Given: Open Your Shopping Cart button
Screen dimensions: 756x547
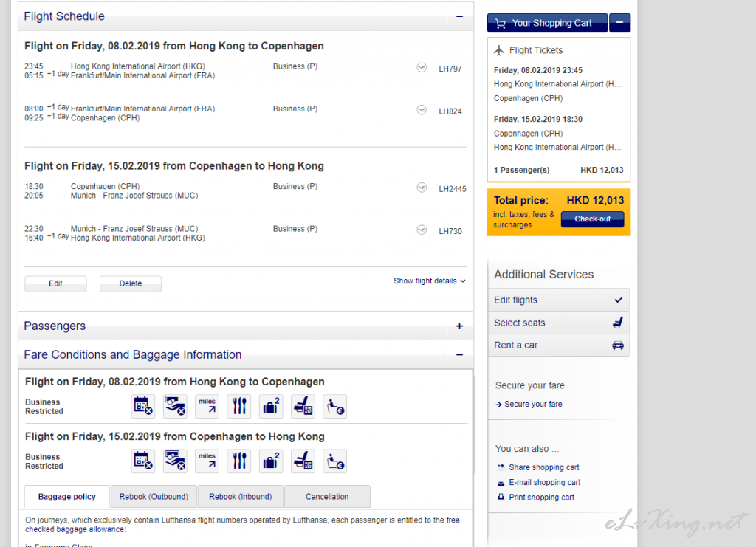Looking at the screenshot, I should click(x=547, y=23).
